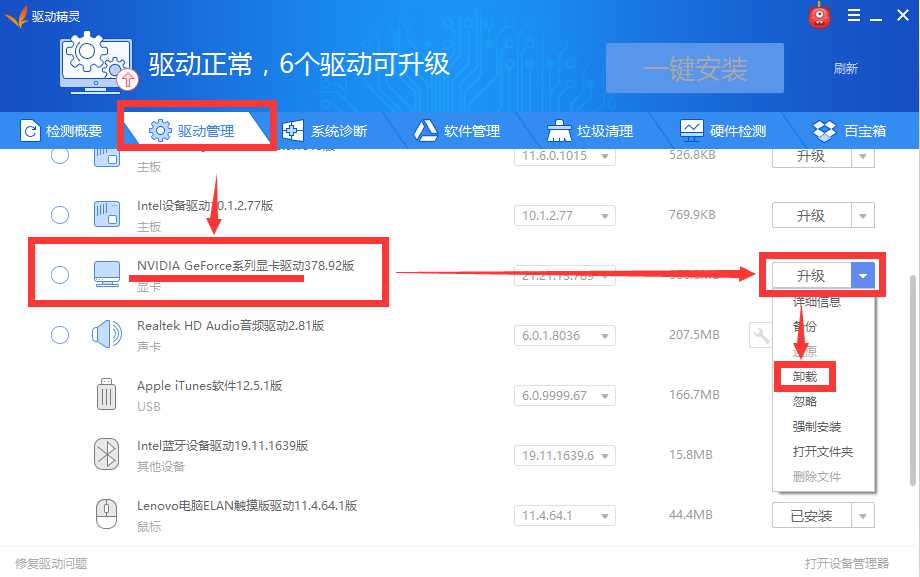The height and width of the screenshot is (577, 920).
Task: Click the 驱动精灵 app logo
Action: click(x=16, y=16)
